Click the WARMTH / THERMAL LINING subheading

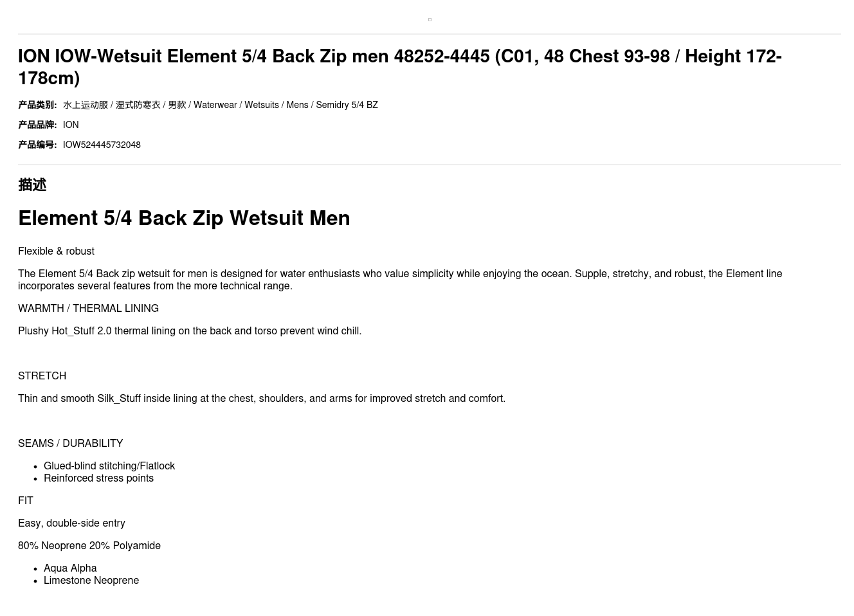[x=88, y=309]
